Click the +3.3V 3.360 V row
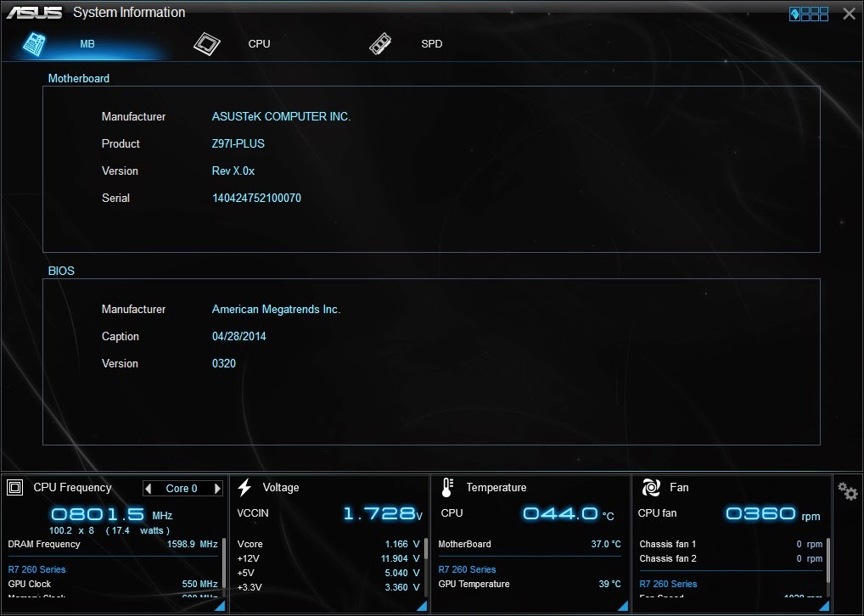 pyautogui.click(x=328, y=587)
